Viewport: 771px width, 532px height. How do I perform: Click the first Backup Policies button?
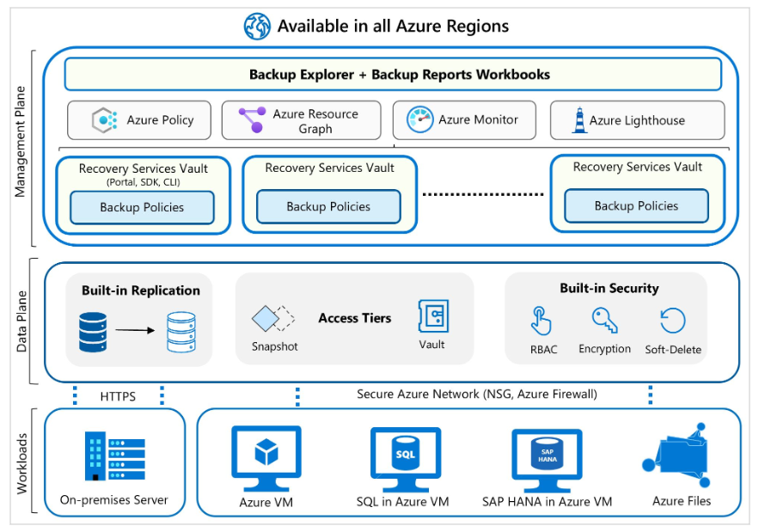141,206
